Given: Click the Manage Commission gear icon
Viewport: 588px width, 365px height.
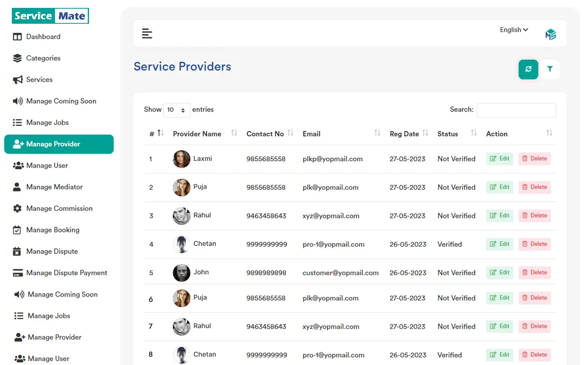Looking at the screenshot, I should pyautogui.click(x=17, y=208).
